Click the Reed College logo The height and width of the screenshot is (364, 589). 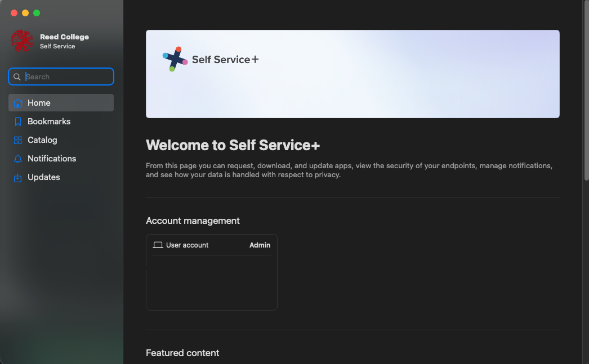pos(21,41)
